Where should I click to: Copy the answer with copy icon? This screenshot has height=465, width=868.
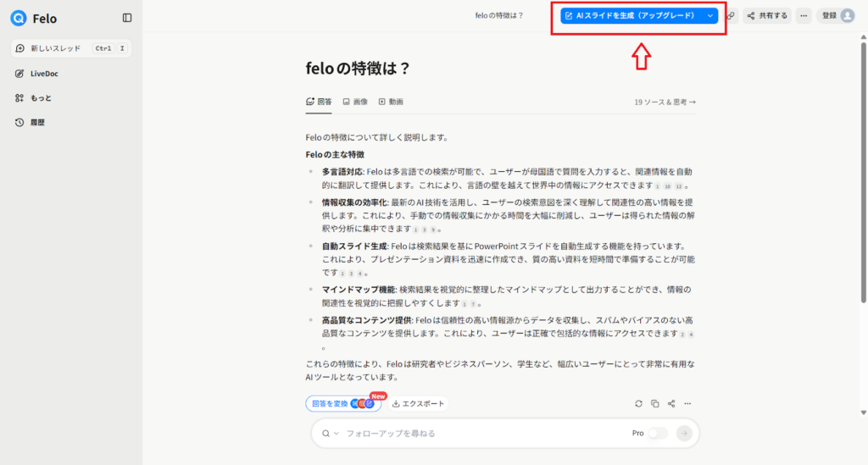pyautogui.click(x=655, y=404)
